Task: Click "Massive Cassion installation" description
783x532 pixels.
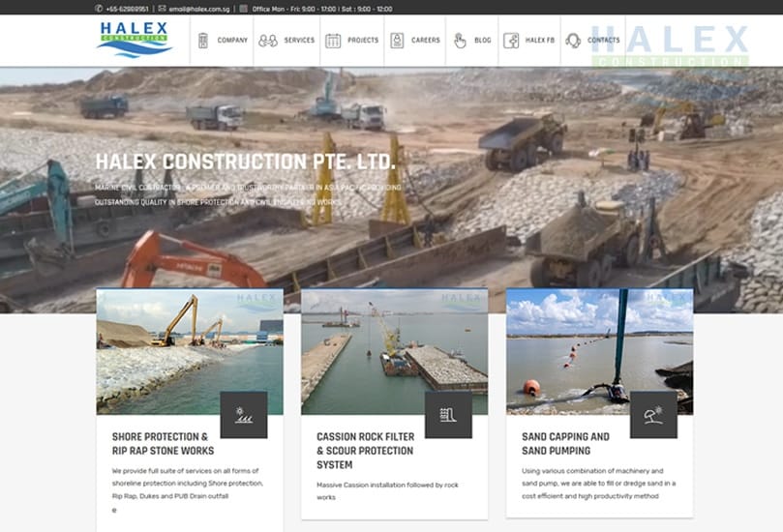Action: coord(387,491)
